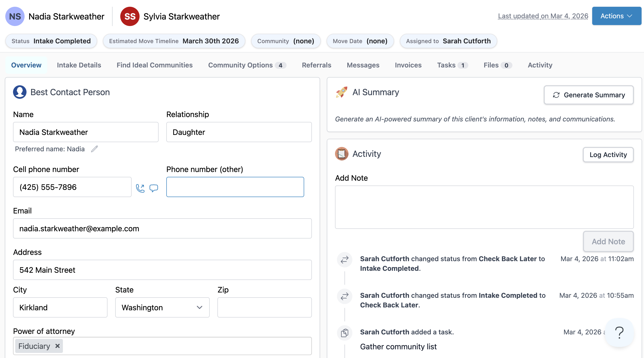Click the Last updated on Mar 4 link
Image resolution: width=644 pixels, height=358 pixels.
point(543,16)
